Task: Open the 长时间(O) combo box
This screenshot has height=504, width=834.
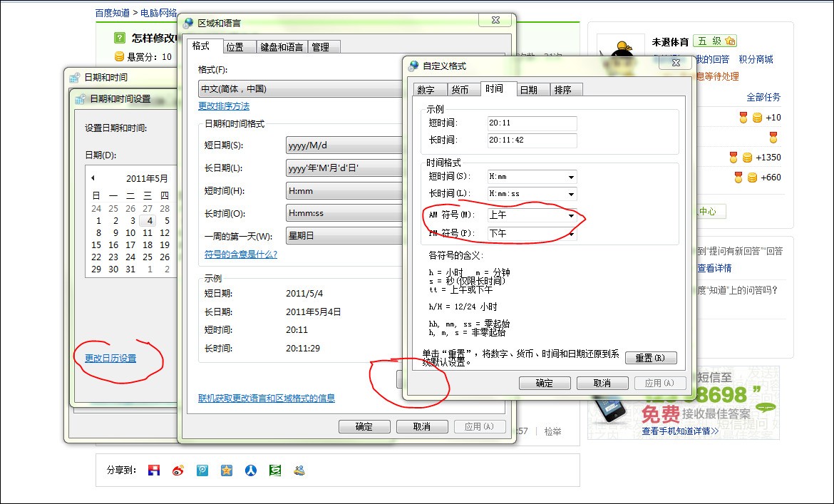Action: pyautogui.click(x=344, y=213)
